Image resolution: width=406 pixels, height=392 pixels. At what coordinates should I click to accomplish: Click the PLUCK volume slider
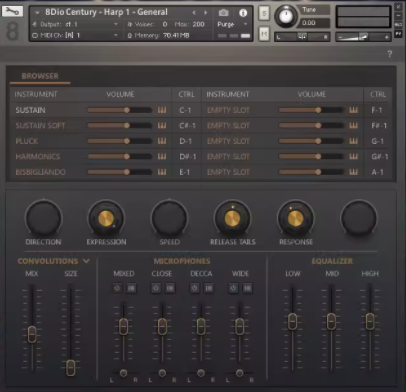point(119,141)
